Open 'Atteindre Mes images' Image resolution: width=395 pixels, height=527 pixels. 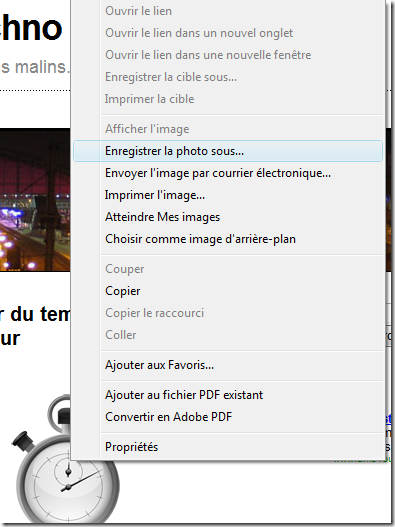228,217
